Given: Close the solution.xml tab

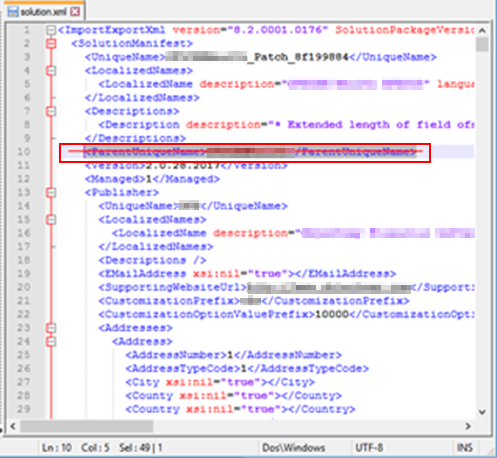Looking at the screenshot, I should [76, 12].
